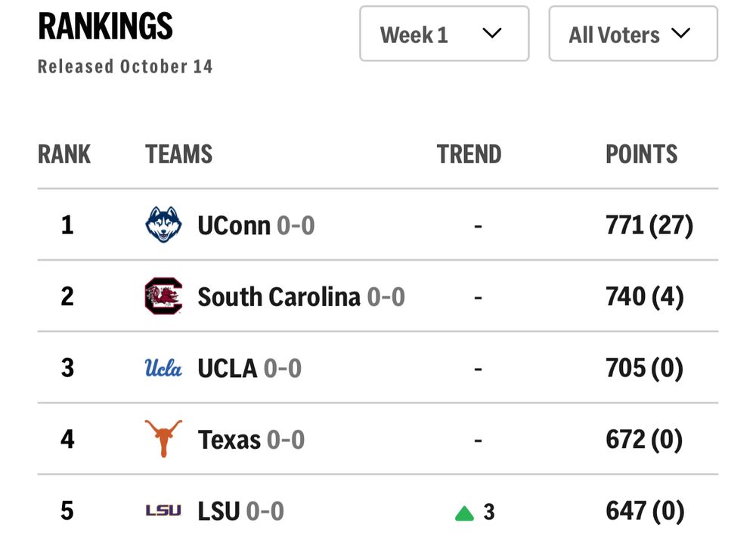Viewport: 756px width, 541px height.
Task: Open the UCLA team link
Action: click(227, 368)
